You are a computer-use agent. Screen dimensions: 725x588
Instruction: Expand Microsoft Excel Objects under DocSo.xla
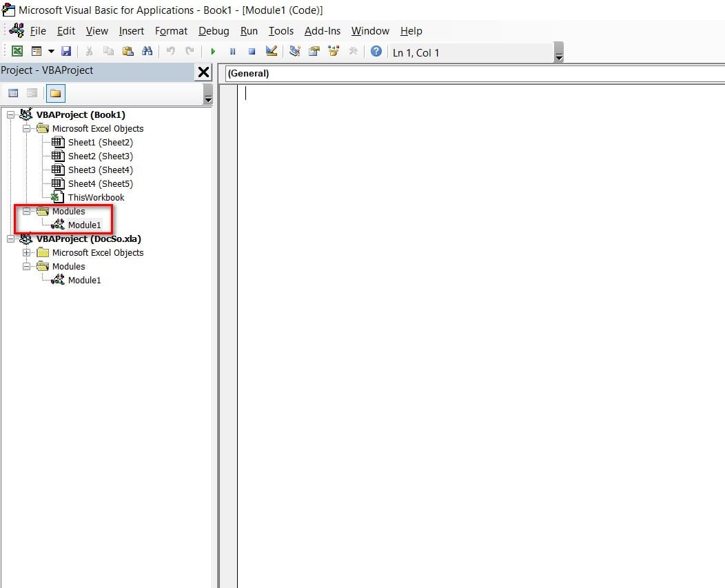[27, 253]
